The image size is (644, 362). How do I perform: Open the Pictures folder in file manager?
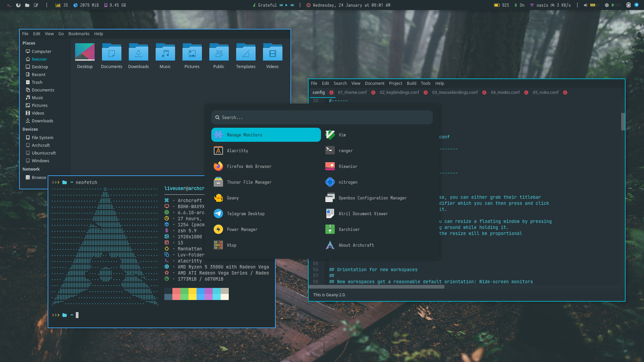click(192, 53)
